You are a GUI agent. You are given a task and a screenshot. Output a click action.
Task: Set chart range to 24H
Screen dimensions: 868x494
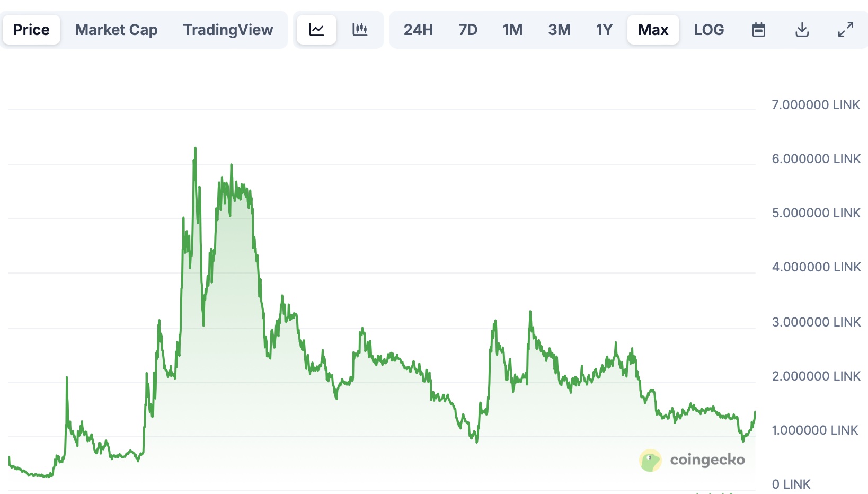click(x=418, y=30)
